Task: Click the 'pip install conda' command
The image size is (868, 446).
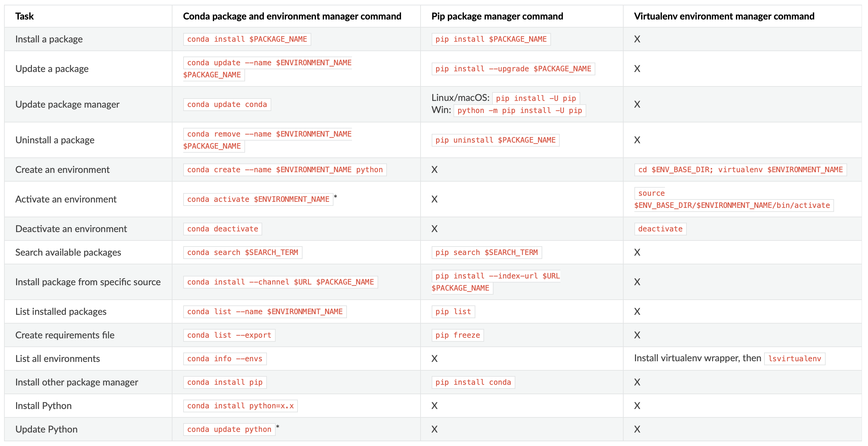Action: [x=473, y=382]
